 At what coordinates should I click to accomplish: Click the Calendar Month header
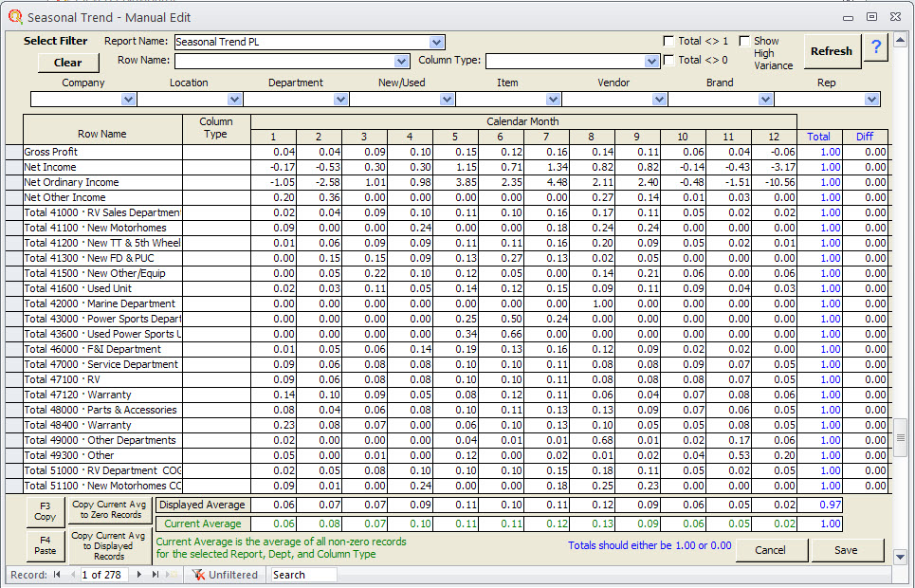522,121
